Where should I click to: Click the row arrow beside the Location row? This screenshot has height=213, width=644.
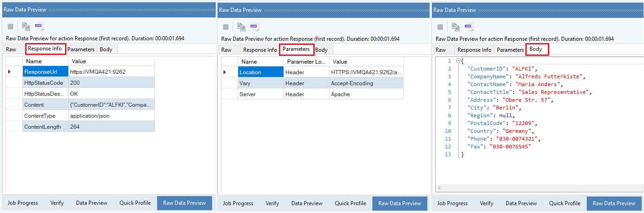224,72
